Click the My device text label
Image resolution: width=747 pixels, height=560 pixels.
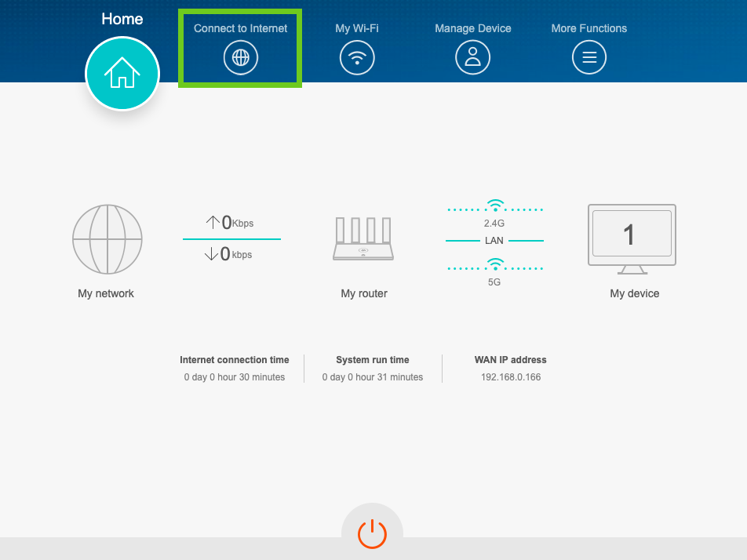click(x=634, y=293)
